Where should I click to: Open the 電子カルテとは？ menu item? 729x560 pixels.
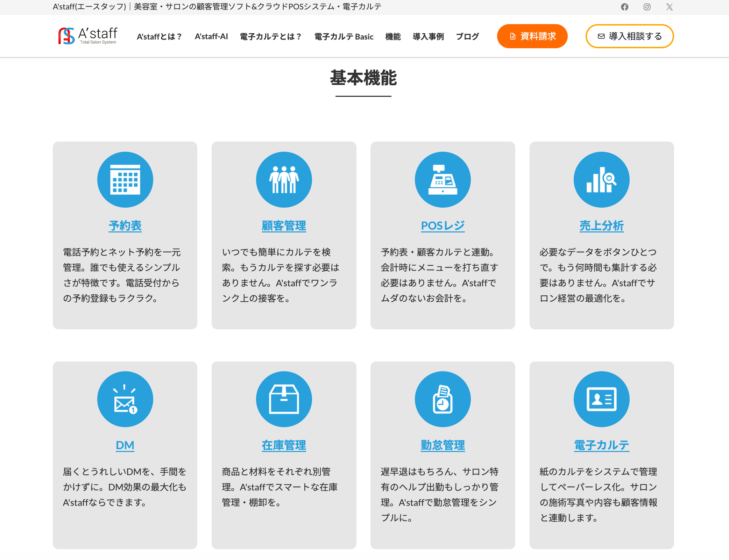coord(271,36)
